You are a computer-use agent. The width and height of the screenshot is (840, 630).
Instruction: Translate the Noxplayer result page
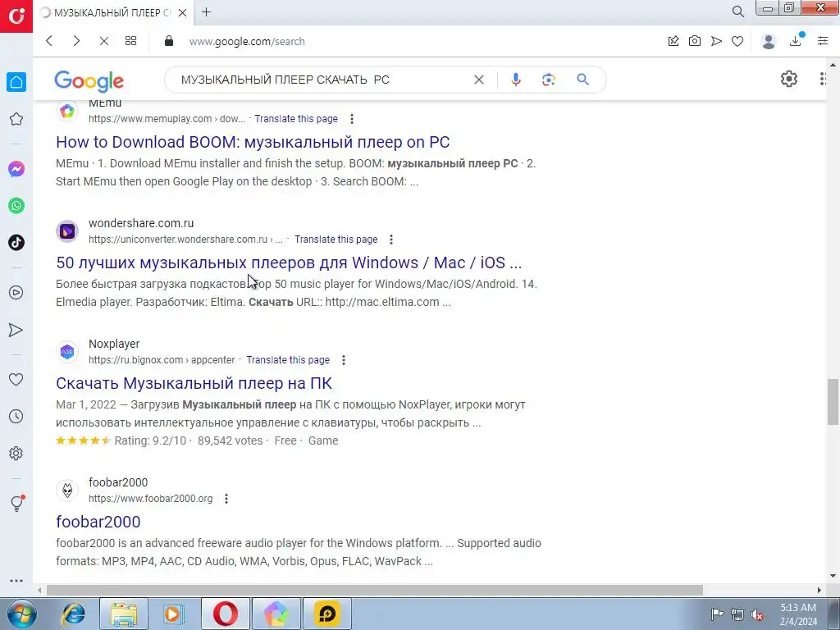288,360
